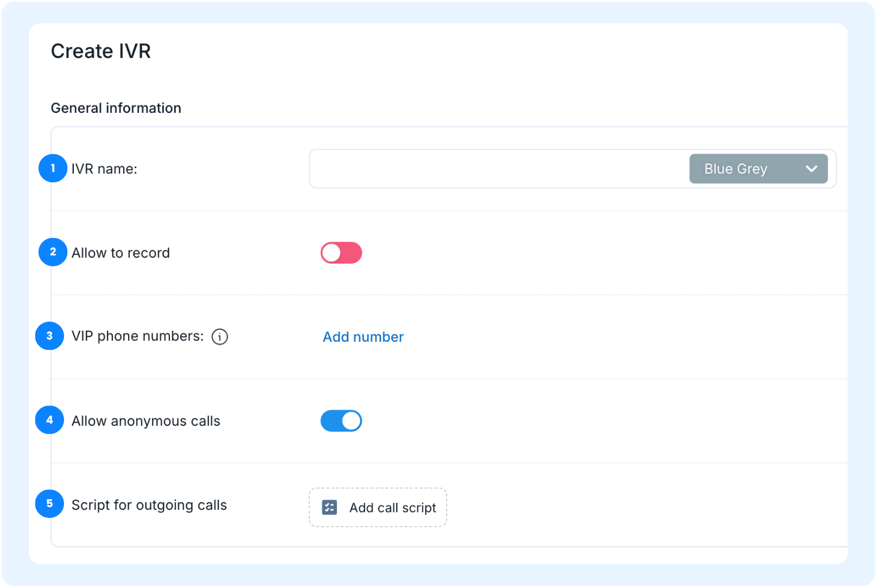The width and height of the screenshot is (877, 588).
Task: Enable the Allow to record toggle
Action: [341, 253]
